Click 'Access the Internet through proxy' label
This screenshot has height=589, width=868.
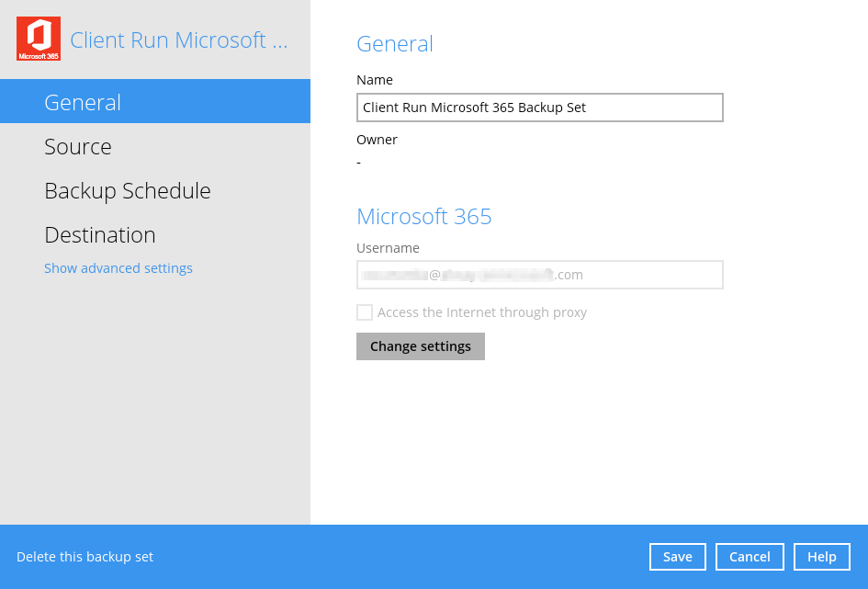point(481,312)
